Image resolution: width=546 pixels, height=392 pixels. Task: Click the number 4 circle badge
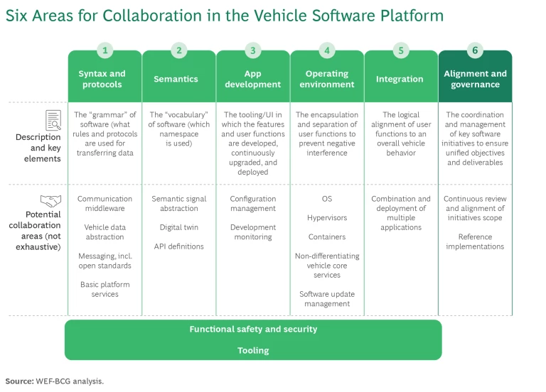(x=327, y=50)
